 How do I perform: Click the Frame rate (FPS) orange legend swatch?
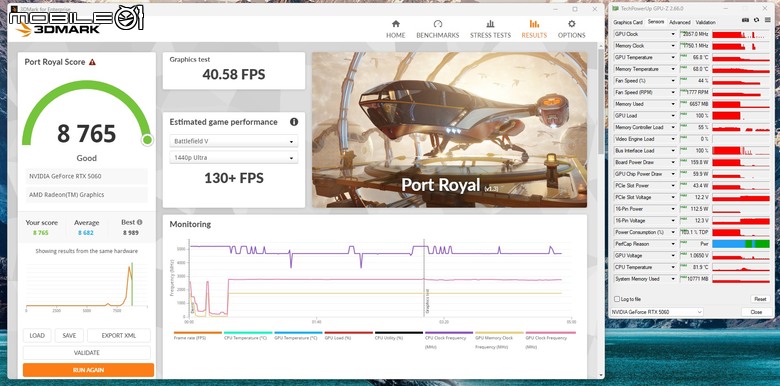click(x=197, y=332)
